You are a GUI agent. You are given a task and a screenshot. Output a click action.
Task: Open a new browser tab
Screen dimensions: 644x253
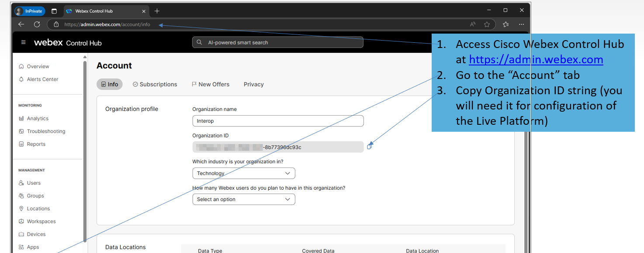coord(157,11)
